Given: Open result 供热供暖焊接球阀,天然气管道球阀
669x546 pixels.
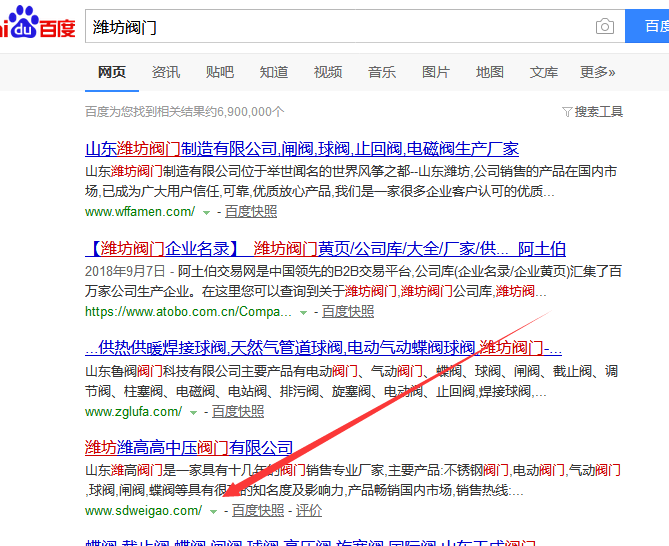Looking at the screenshot, I should (323, 348).
